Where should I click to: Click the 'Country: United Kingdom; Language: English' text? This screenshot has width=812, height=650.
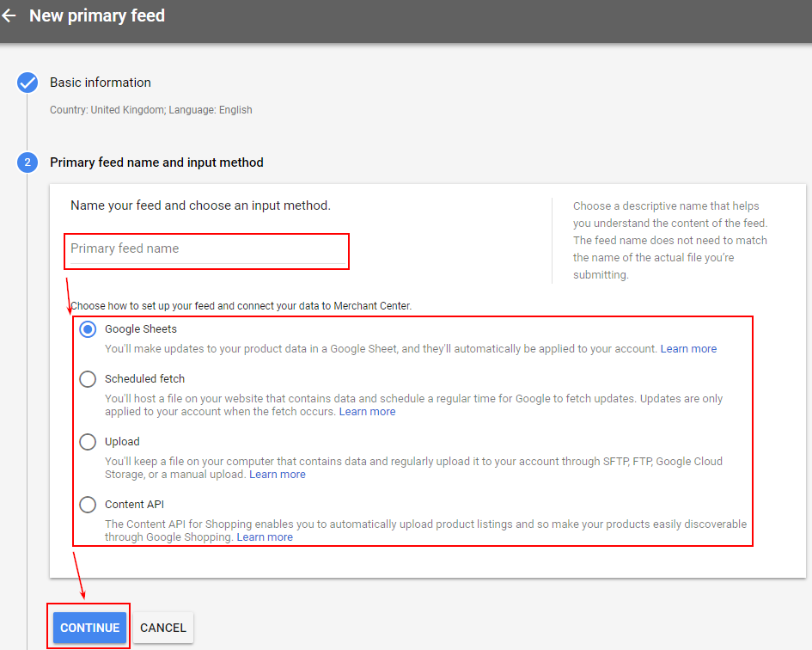click(x=150, y=110)
